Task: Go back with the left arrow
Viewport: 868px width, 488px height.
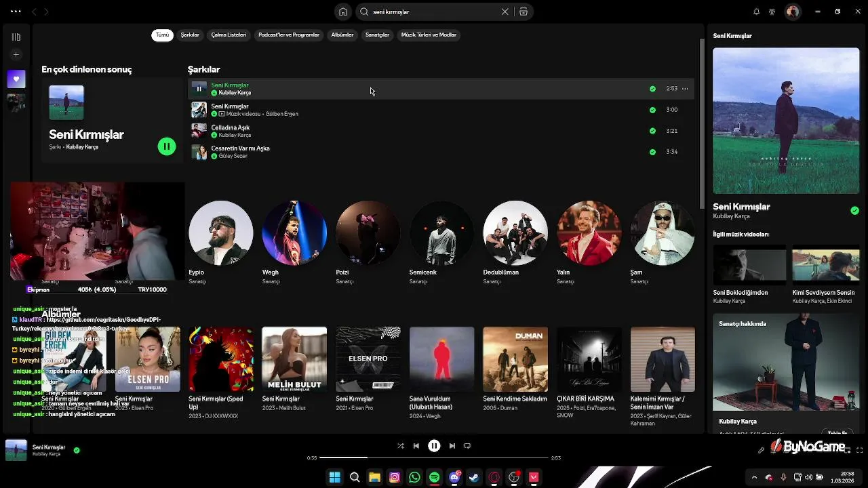Action: pyautogui.click(x=34, y=12)
